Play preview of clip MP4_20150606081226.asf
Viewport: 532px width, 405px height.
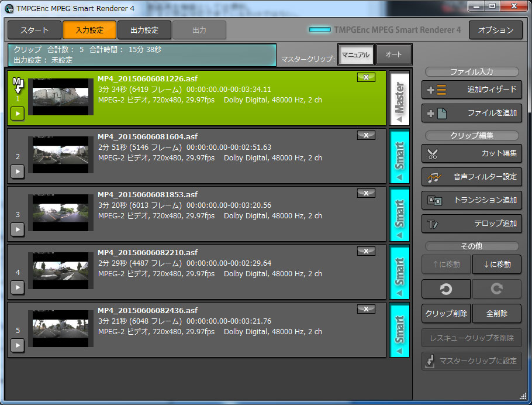pos(18,114)
